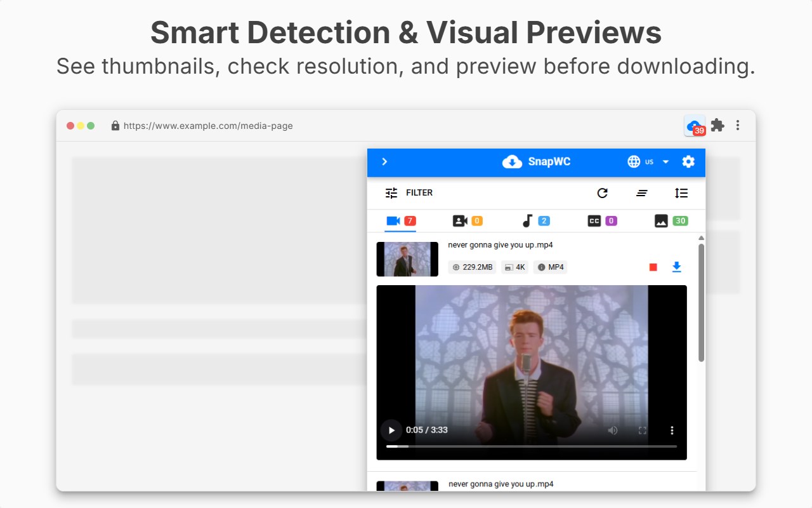Click the lock icon in address bar
The width and height of the screenshot is (812, 508).
click(x=115, y=126)
